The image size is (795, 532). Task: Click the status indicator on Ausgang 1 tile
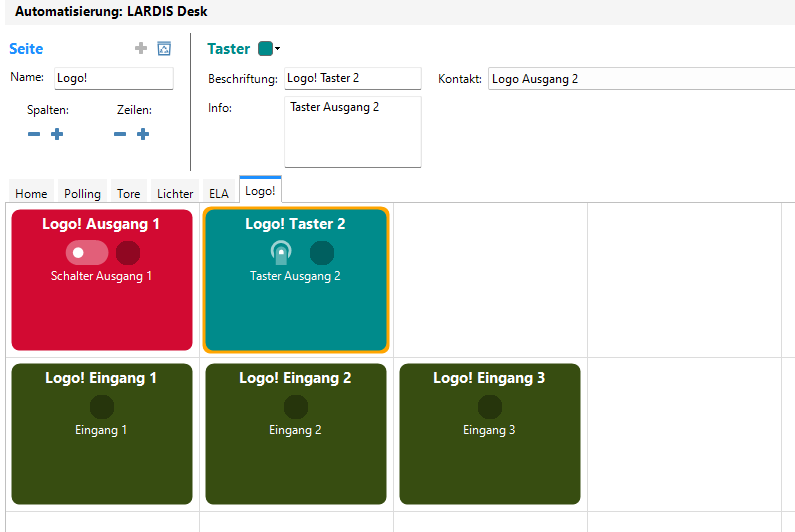128,253
